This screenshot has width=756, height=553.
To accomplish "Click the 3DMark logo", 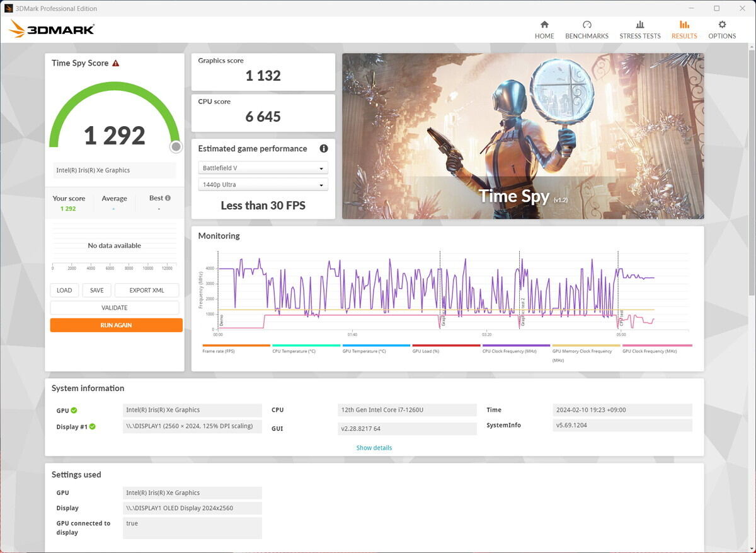I will coord(52,29).
